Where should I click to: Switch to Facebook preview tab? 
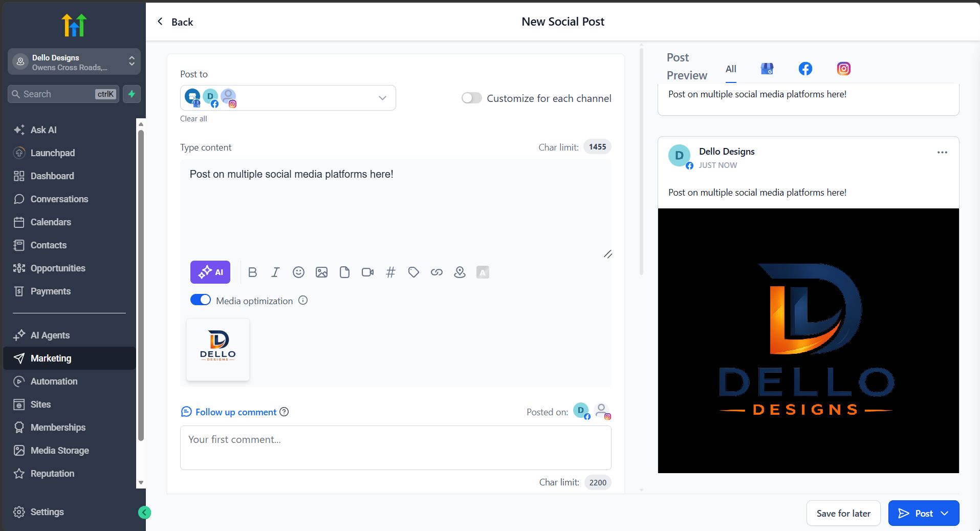[x=805, y=69]
